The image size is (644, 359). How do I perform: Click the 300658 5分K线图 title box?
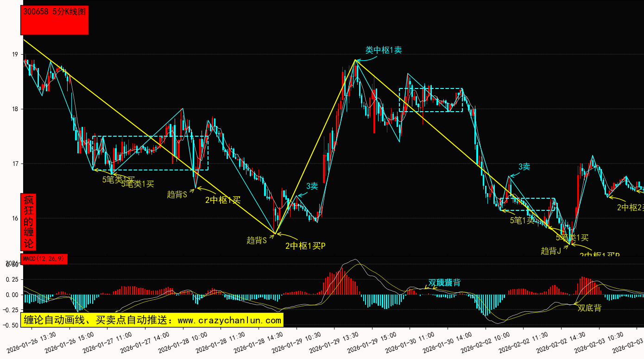55,20
